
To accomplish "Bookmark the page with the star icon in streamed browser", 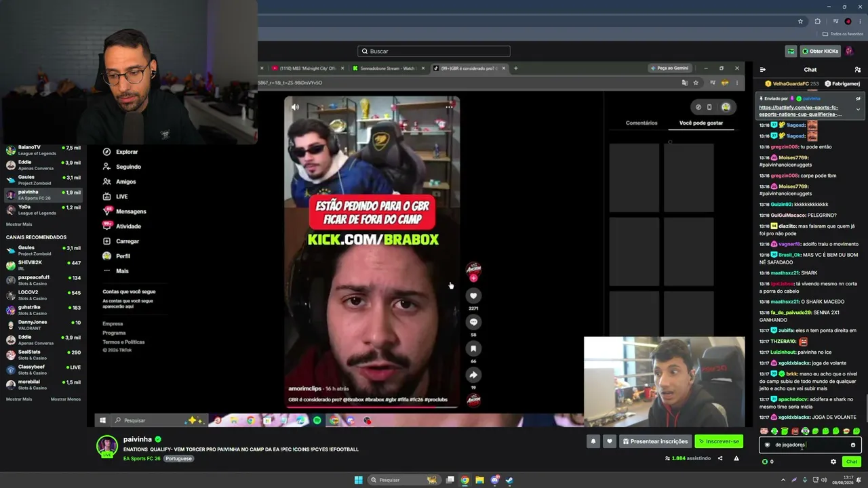I will coord(696,83).
